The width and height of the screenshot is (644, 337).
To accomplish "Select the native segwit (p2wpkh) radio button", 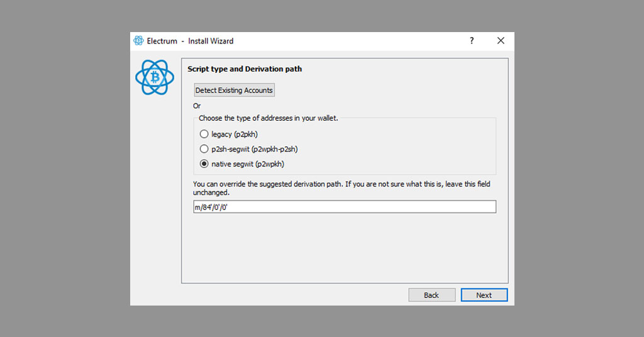I will 204,164.
